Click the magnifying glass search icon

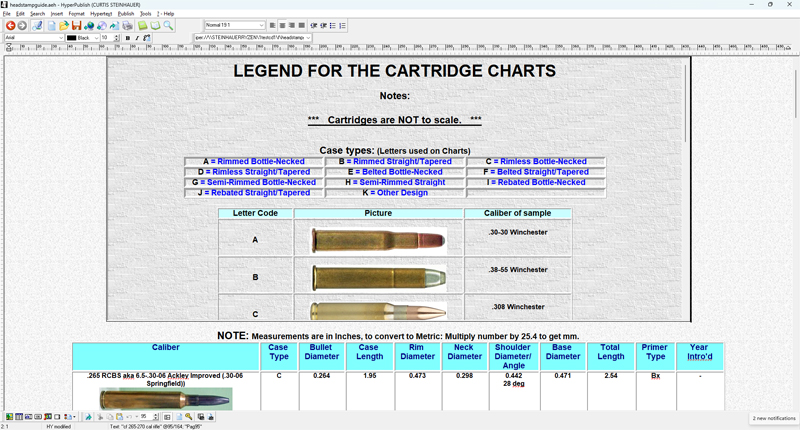click(168, 26)
